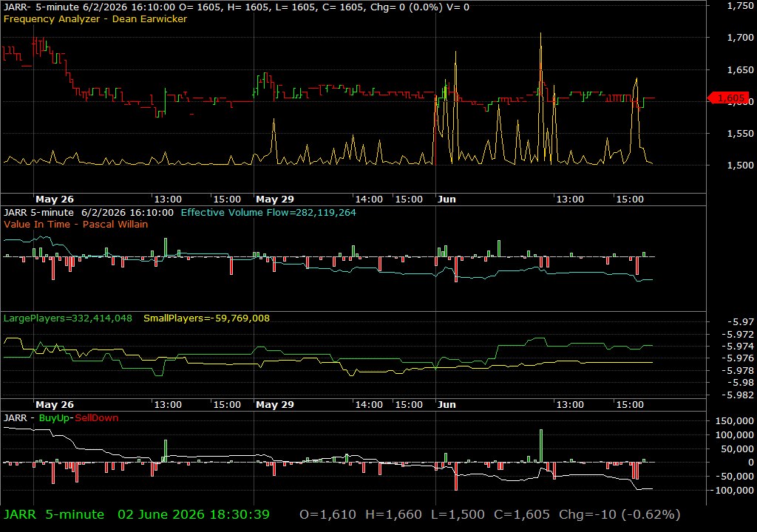This screenshot has height=532, width=757.
Task: Click the red 1,605 current price tag
Action: click(729, 98)
